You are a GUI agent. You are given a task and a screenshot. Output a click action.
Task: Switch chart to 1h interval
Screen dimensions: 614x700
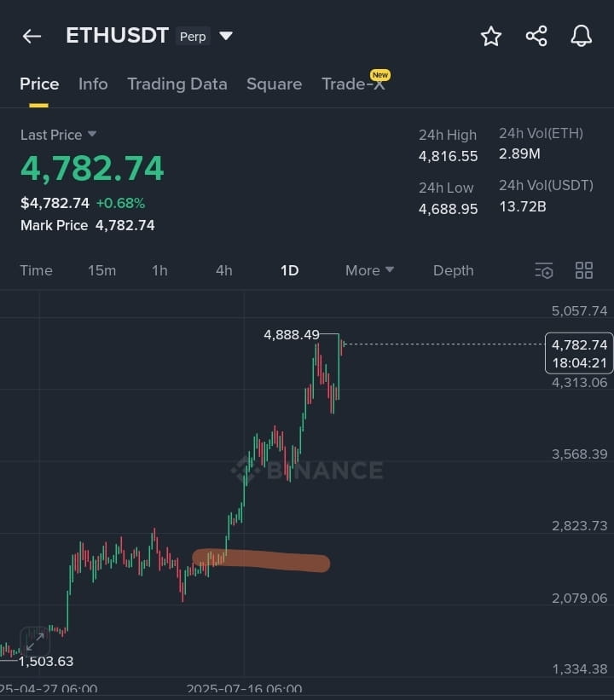pyautogui.click(x=159, y=270)
